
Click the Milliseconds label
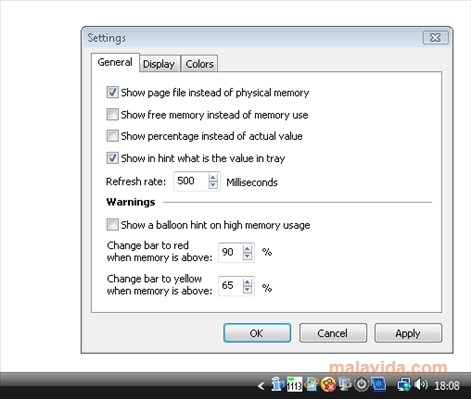point(252,182)
